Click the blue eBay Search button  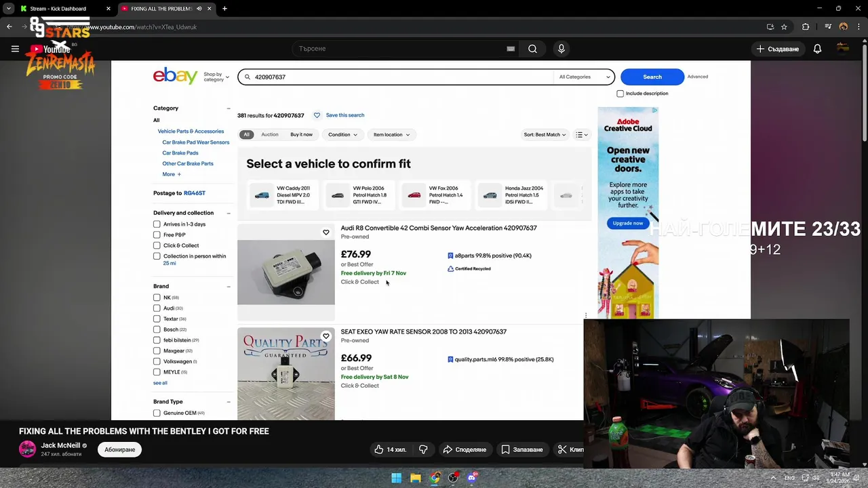pyautogui.click(x=652, y=77)
